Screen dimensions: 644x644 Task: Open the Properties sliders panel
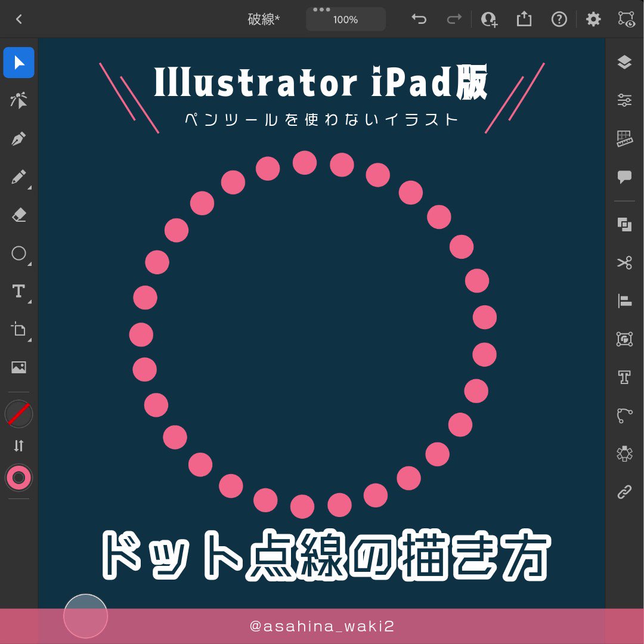click(x=624, y=100)
